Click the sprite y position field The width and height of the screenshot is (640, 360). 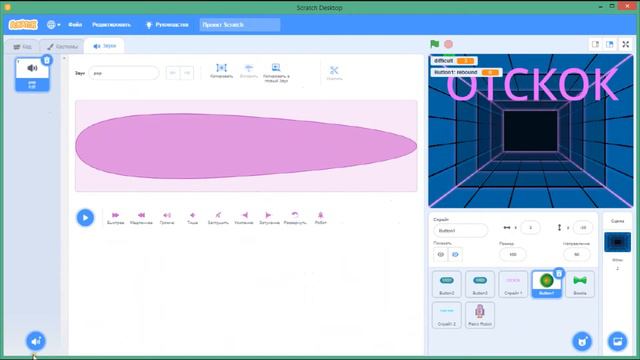[583, 227]
